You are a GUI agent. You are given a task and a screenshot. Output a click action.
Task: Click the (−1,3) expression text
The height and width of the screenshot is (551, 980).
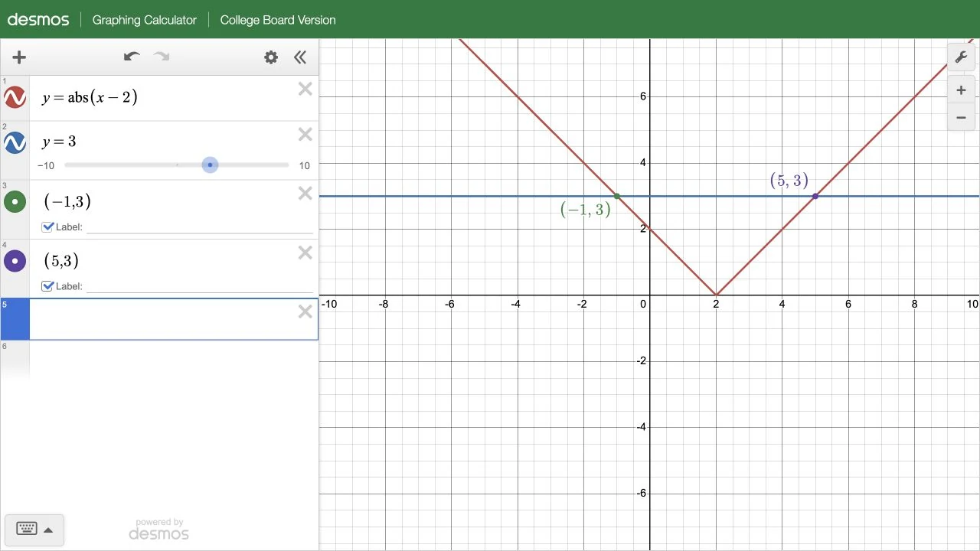[x=67, y=201]
